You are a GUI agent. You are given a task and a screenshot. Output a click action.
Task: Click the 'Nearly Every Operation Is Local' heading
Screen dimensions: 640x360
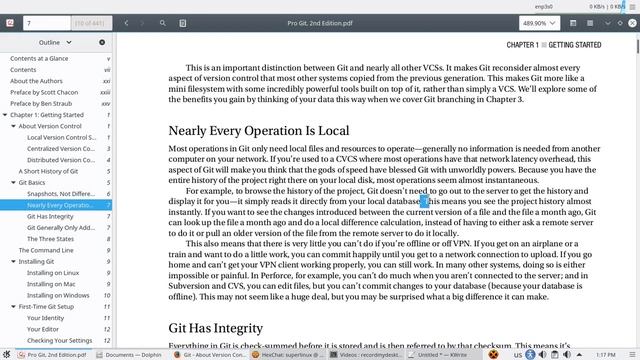259,131
